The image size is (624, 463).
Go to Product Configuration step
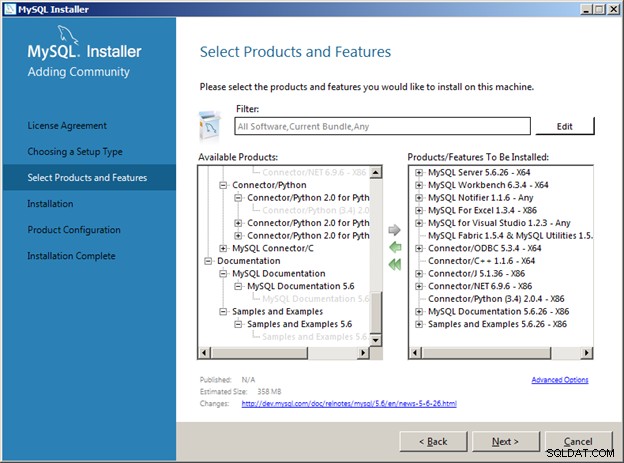(74, 230)
